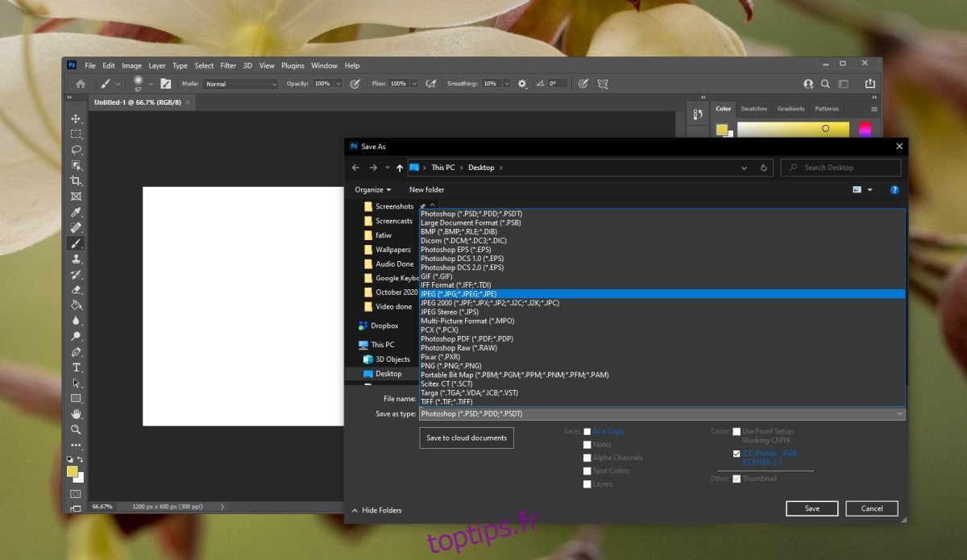The width and height of the screenshot is (967, 560).
Task: Click the share image icon
Action: [x=870, y=84]
